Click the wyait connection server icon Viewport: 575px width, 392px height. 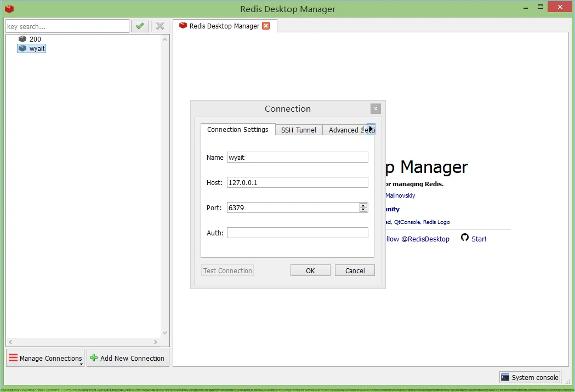click(x=22, y=48)
